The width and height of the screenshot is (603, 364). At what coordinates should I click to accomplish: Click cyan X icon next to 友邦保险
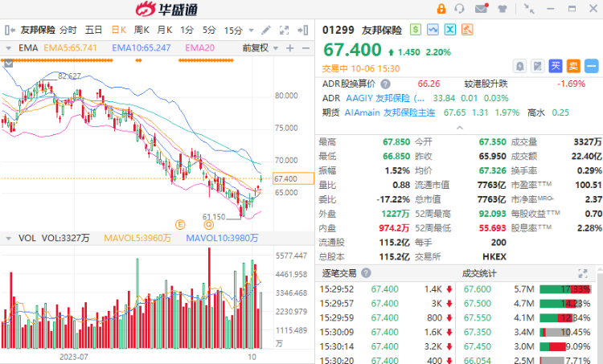[x=450, y=30]
